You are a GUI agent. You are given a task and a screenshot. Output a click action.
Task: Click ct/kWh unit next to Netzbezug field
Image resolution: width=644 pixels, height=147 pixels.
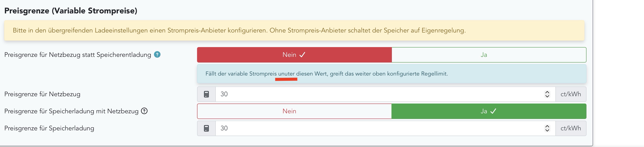tap(570, 94)
